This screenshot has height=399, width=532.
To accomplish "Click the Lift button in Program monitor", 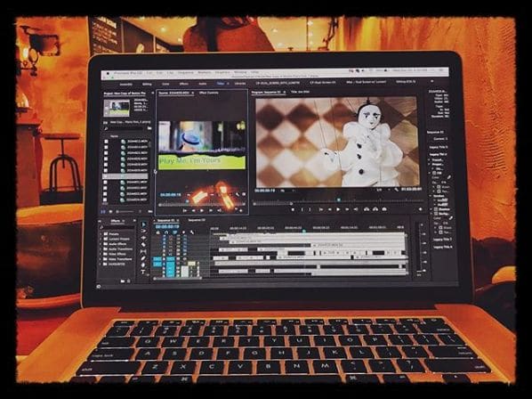I will 367,209.
